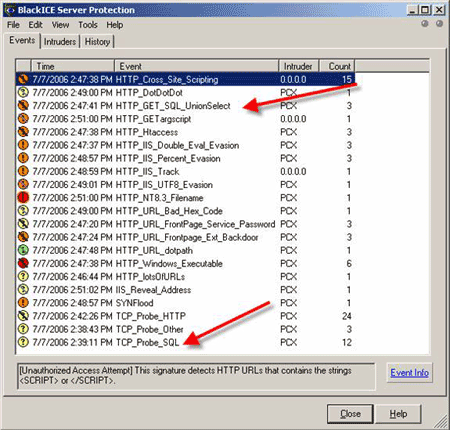Click the icon for HTTP_GETargscript event
Screen dimensions: 450x430
pos(23,119)
